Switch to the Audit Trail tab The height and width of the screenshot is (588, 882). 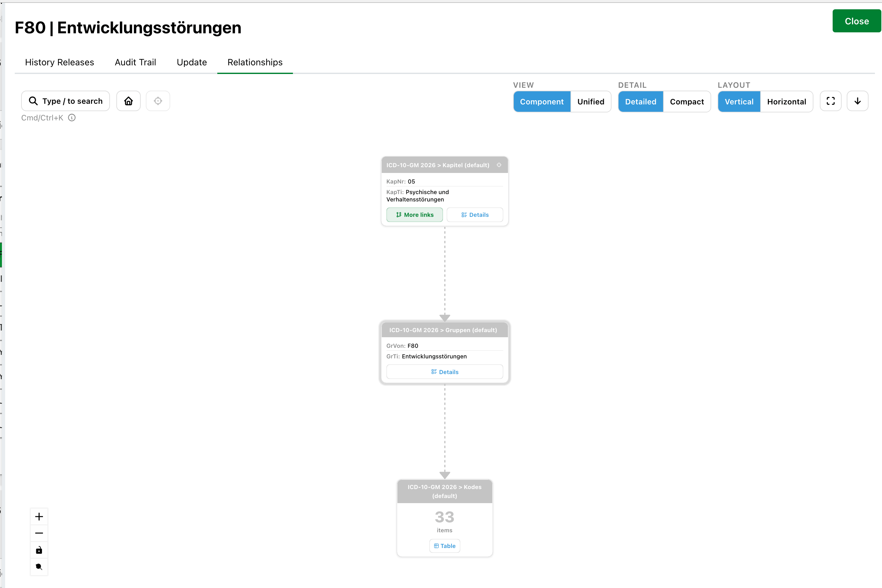pos(136,62)
